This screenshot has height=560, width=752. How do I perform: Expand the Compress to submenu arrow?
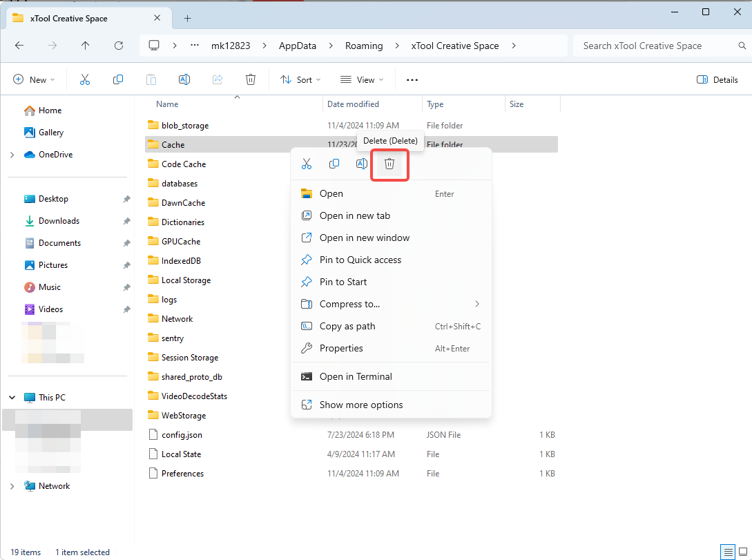476,304
